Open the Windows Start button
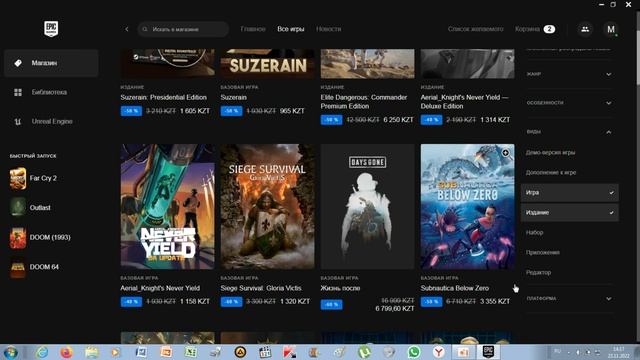640x360 pixels. (11, 352)
